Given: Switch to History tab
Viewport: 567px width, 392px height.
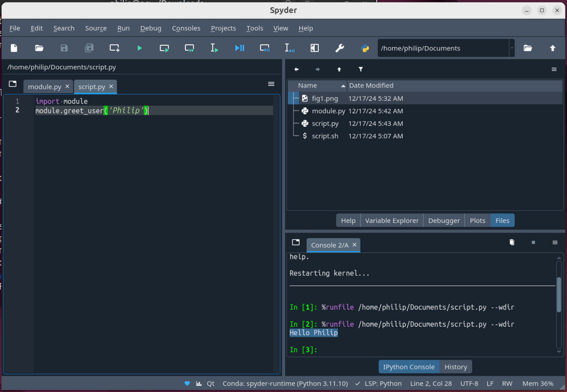Looking at the screenshot, I should coord(456,367).
